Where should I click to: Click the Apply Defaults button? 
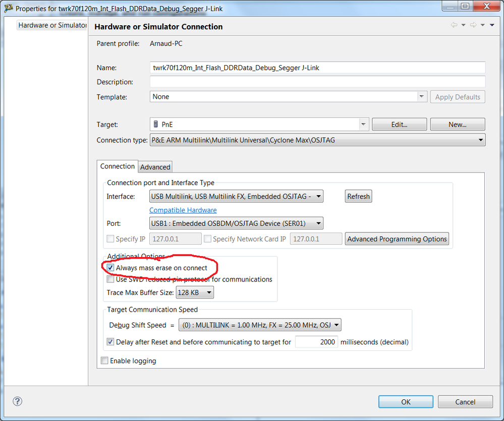(x=458, y=97)
